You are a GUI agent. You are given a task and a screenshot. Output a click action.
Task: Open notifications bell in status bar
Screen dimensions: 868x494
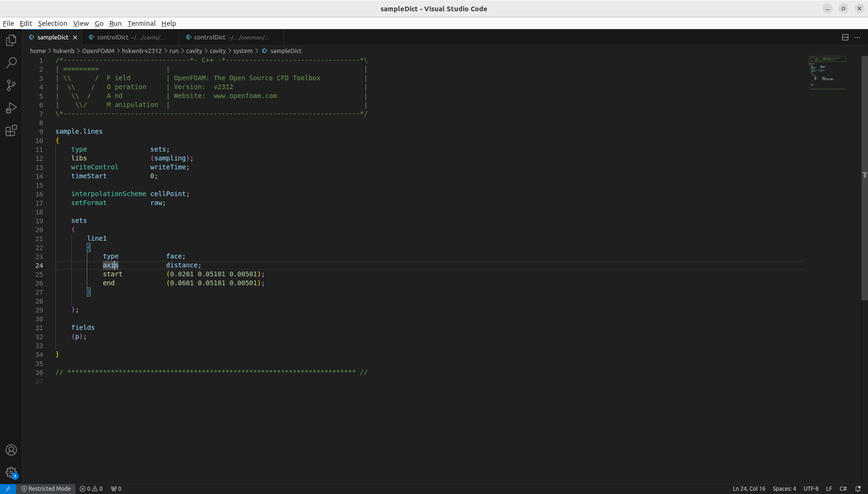pyautogui.click(x=858, y=488)
